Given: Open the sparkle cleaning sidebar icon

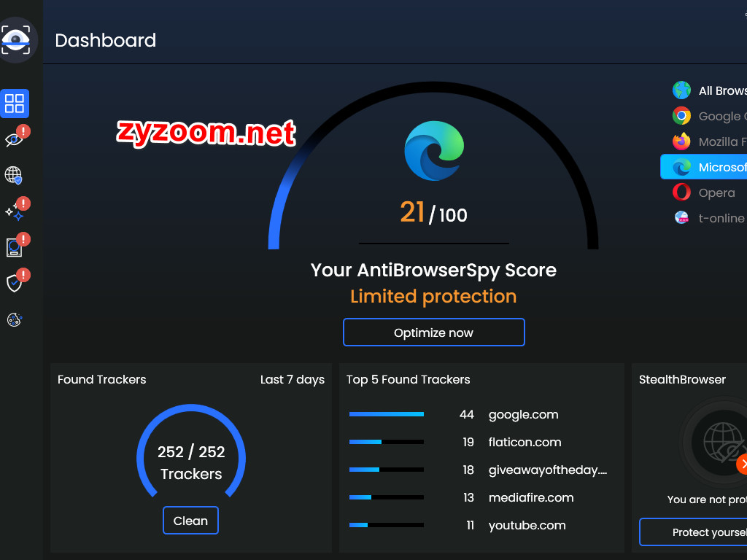Looking at the screenshot, I should (x=15, y=212).
